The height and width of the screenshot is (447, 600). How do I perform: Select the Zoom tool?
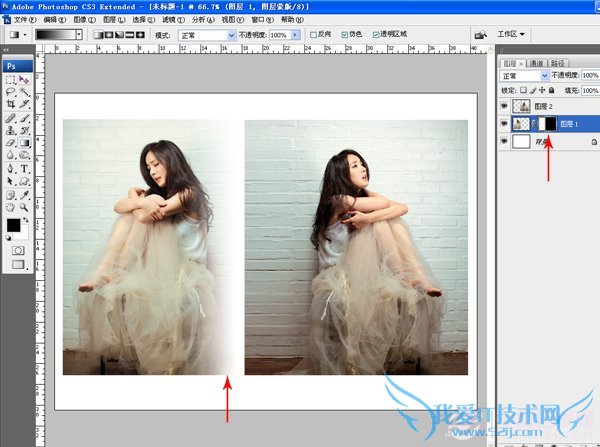pos(24,207)
